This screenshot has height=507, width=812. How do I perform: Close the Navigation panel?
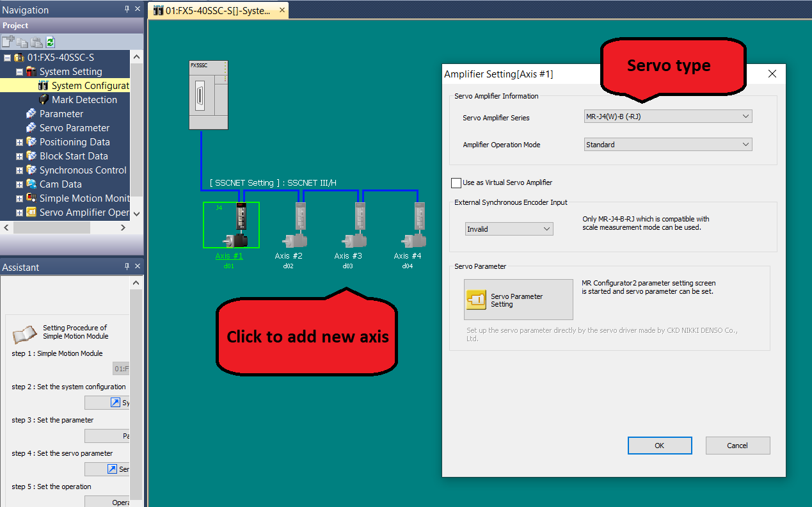(138, 10)
